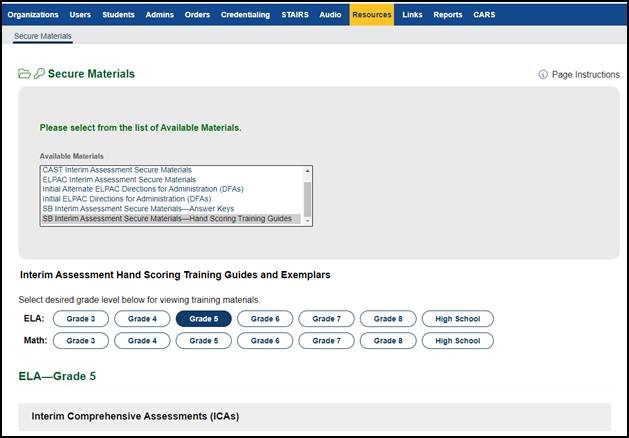Open the Admins menu
Image resolution: width=629 pixels, height=438 pixels.
pos(160,15)
